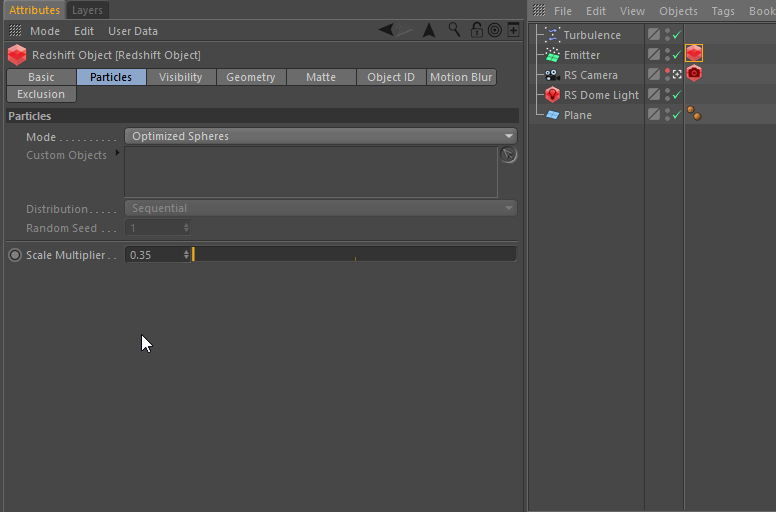
Task: Toggle Turbulence enable checkmark
Action: [677, 35]
